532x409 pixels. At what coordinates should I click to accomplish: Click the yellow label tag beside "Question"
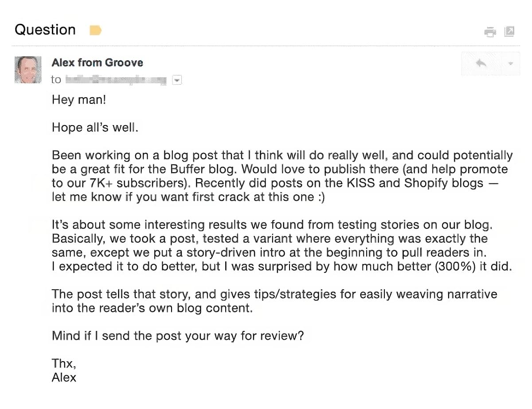pyautogui.click(x=95, y=30)
